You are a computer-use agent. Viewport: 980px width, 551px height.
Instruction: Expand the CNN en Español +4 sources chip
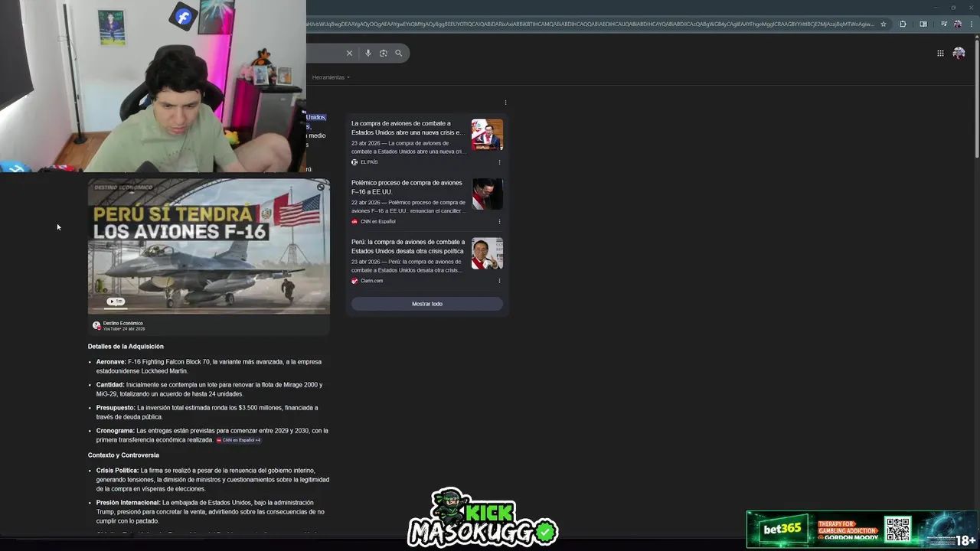[x=238, y=440]
